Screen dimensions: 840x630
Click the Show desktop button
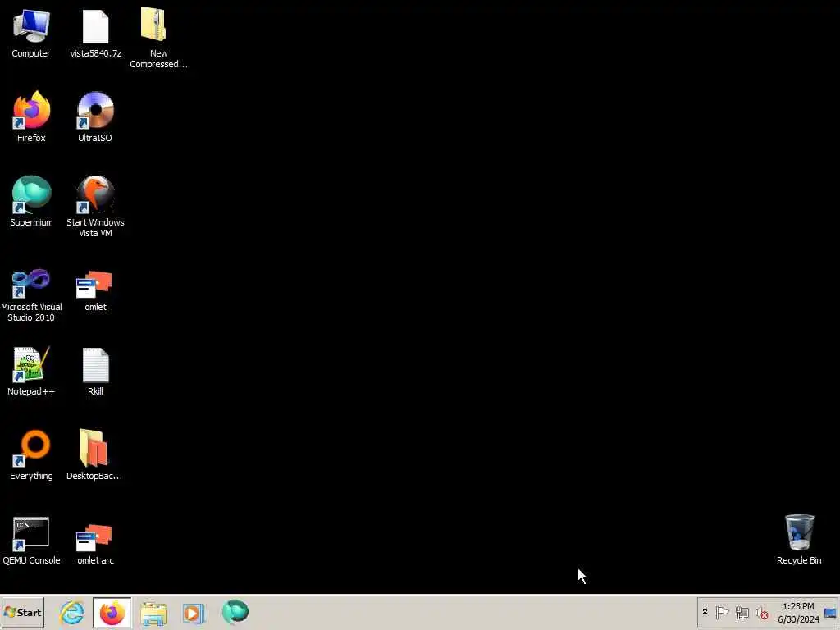click(x=830, y=612)
